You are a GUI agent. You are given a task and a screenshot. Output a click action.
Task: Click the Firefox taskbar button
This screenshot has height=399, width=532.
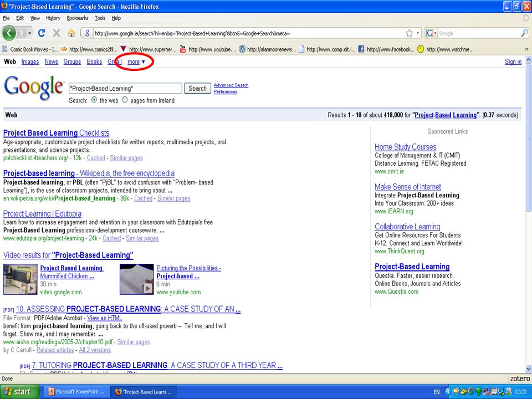(144, 392)
